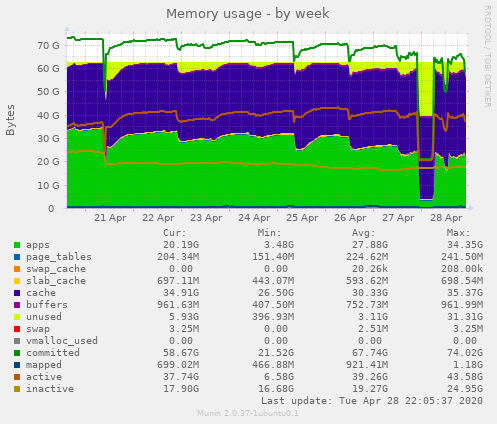Click the committed max value 74.02G
This screenshot has height=424, width=497.
[x=465, y=353]
